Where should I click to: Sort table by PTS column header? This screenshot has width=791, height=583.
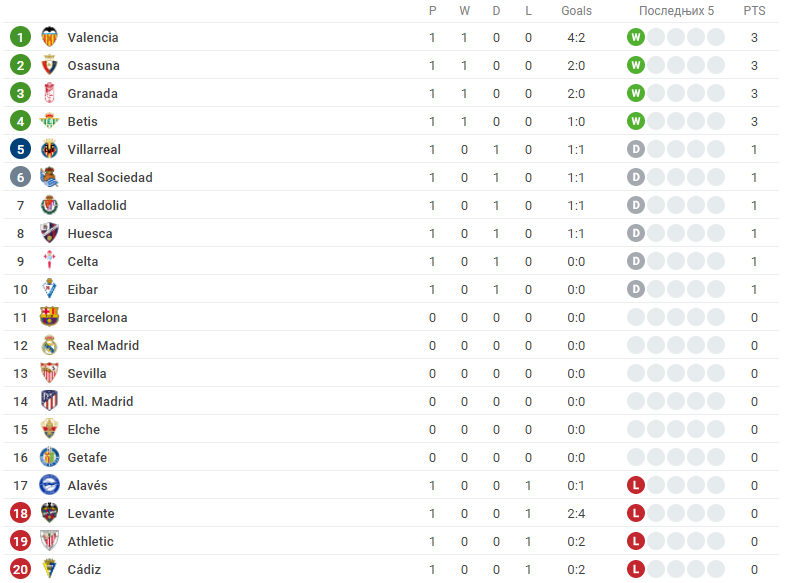coord(754,11)
